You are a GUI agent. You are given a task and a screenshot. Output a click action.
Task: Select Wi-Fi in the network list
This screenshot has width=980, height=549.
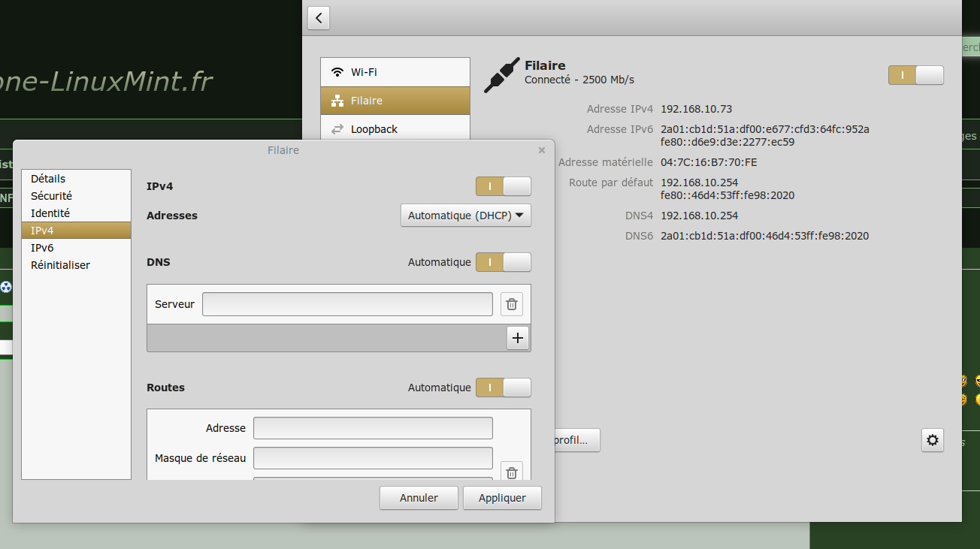(x=395, y=72)
